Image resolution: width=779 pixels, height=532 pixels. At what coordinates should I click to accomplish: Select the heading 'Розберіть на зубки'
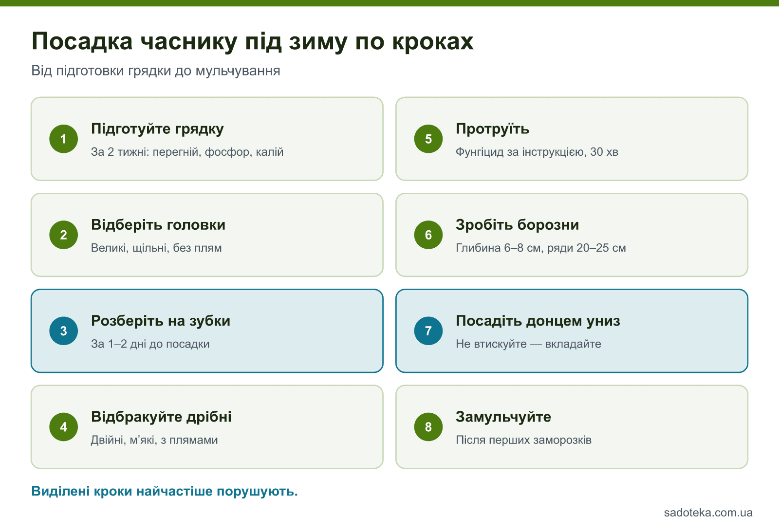pyautogui.click(x=161, y=321)
